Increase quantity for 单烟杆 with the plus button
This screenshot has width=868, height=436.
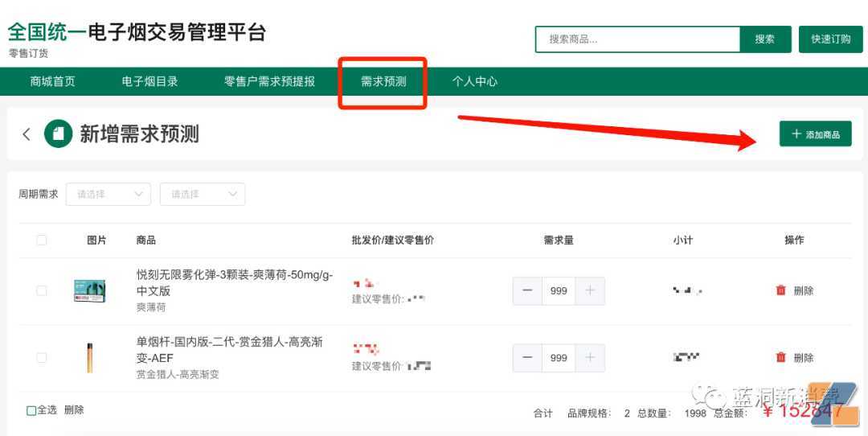pos(590,358)
